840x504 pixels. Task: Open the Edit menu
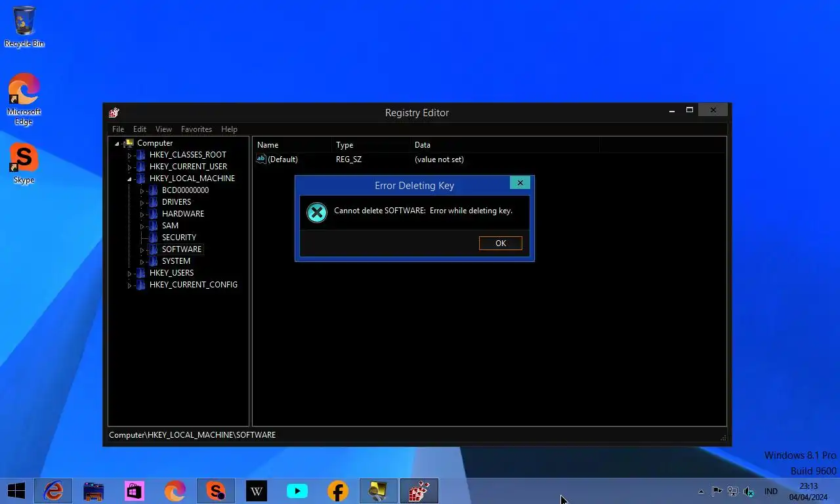click(x=140, y=129)
